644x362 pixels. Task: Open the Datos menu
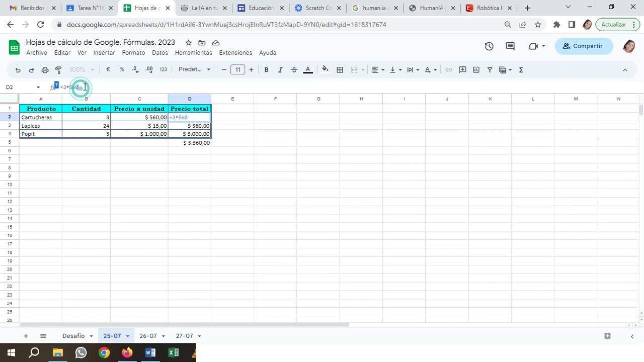pyautogui.click(x=160, y=53)
